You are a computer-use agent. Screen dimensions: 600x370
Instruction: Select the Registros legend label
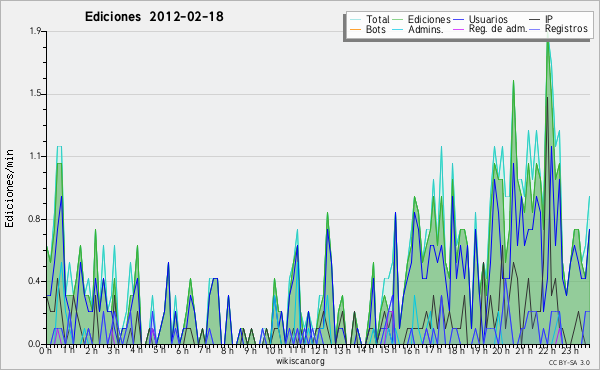[566, 29]
